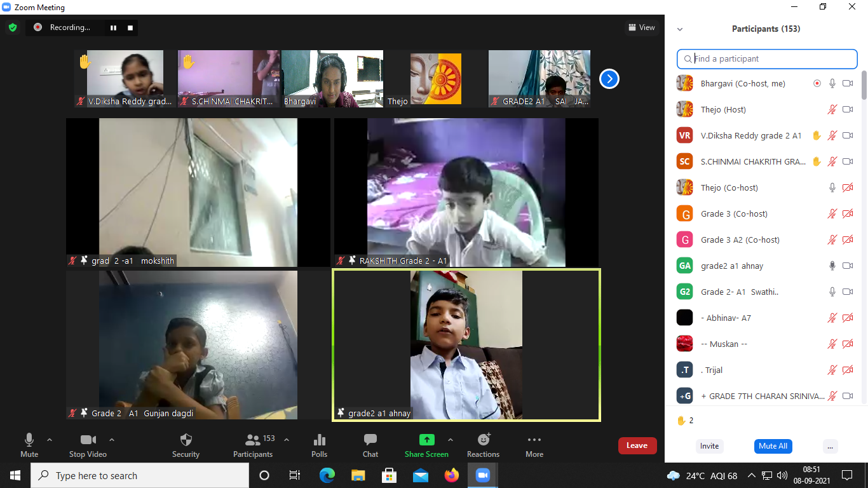The width and height of the screenshot is (868, 488).
Task: Click the Find a participant search field
Action: [x=767, y=59]
